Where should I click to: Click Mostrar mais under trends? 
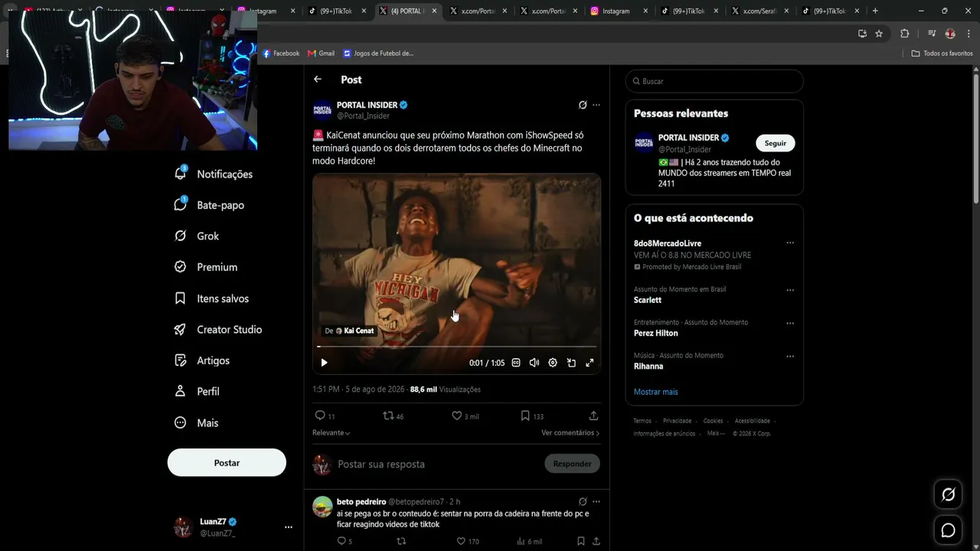(x=655, y=392)
